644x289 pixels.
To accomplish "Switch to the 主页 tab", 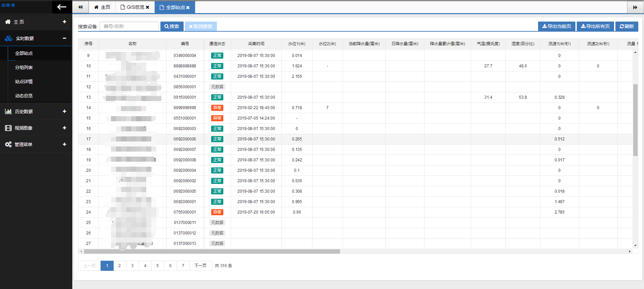I will pos(102,7).
